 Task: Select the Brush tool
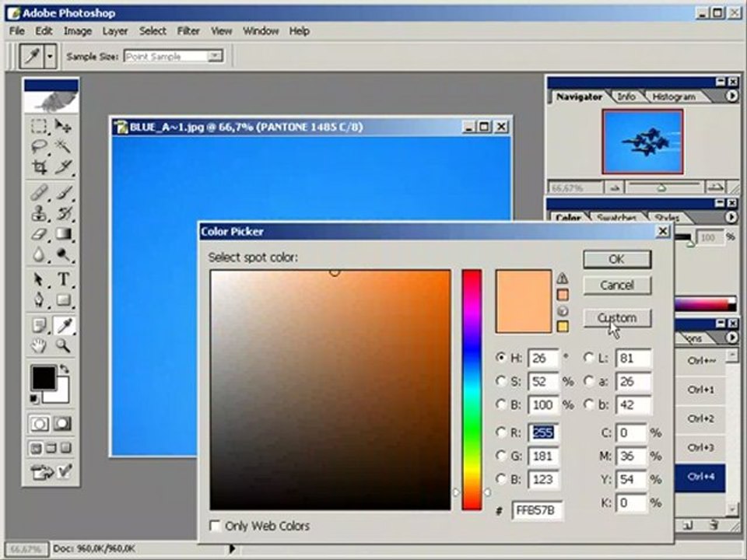click(63, 192)
